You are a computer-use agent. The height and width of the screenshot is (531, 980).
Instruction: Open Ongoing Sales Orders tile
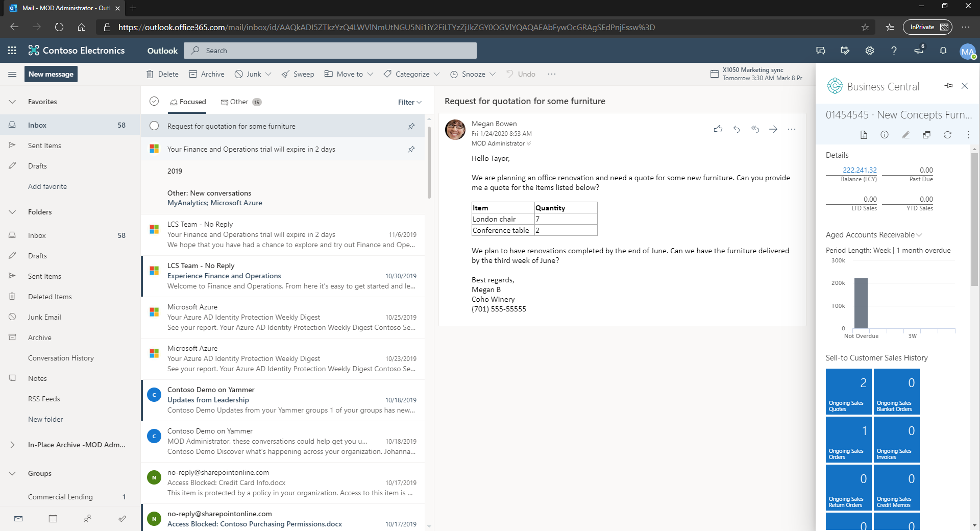pyautogui.click(x=849, y=440)
